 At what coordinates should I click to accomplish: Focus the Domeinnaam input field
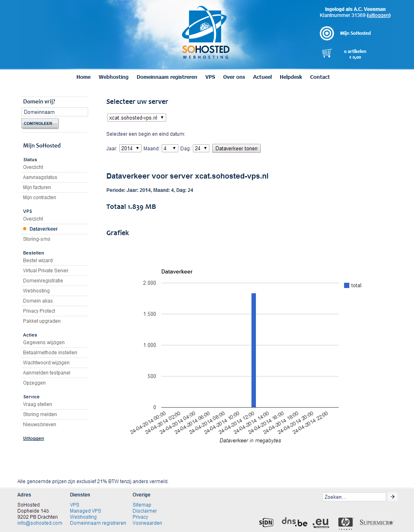55,112
